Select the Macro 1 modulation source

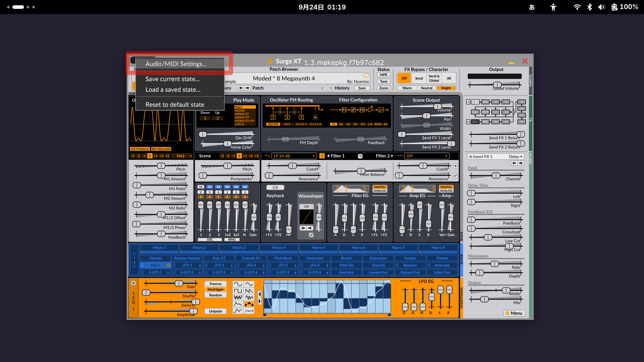159,249
